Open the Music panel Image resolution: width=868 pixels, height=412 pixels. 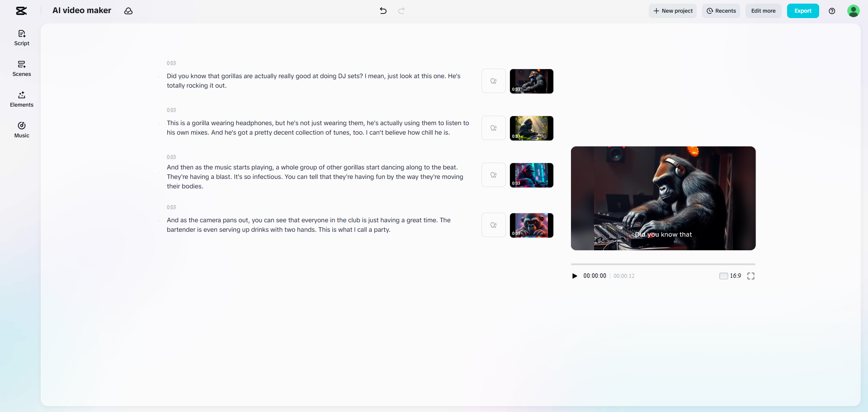pyautogui.click(x=22, y=130)
